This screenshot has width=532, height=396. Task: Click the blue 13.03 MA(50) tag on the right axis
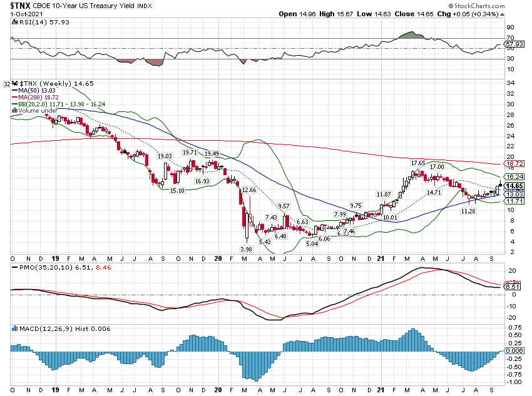514,194
